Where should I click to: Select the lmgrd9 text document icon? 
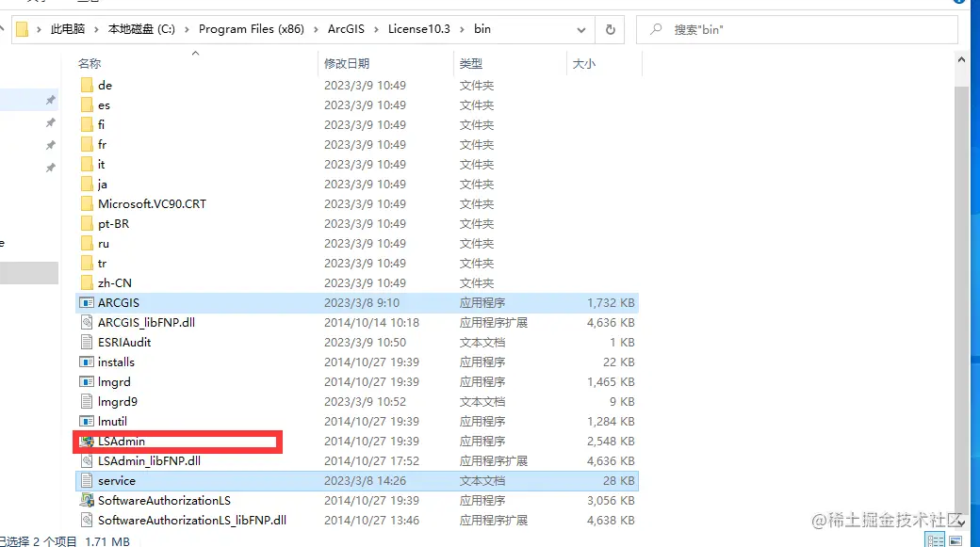pos(87,401)
